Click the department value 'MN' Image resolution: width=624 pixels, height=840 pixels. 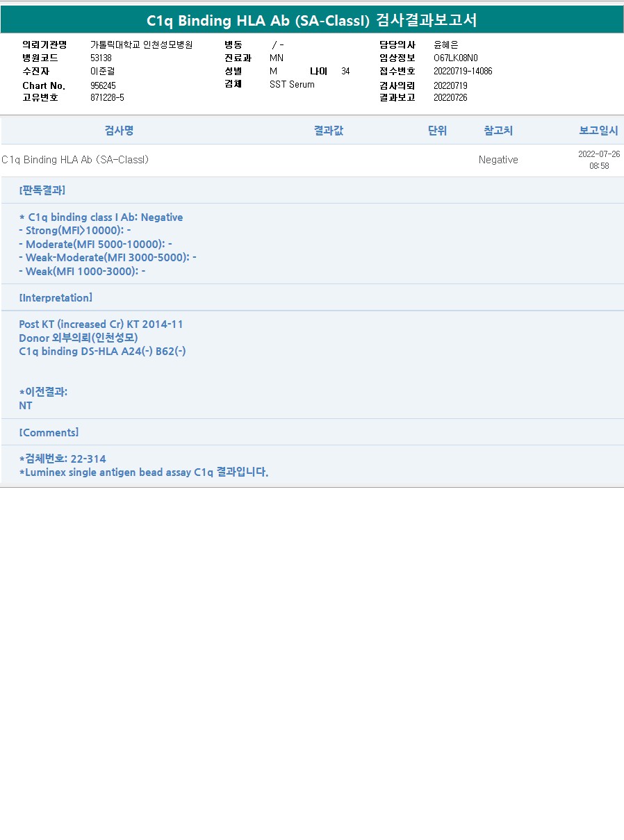point(277,58)
